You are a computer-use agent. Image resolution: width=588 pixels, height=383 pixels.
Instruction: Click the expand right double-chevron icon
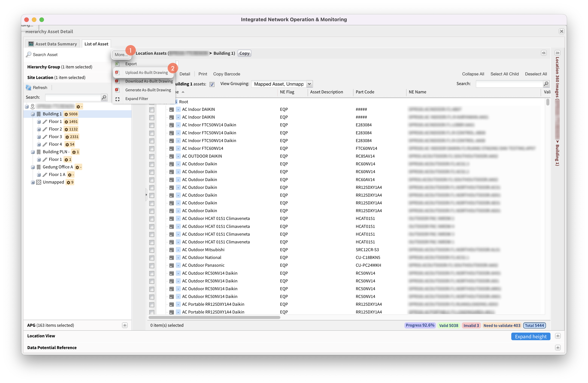[557, 53]
